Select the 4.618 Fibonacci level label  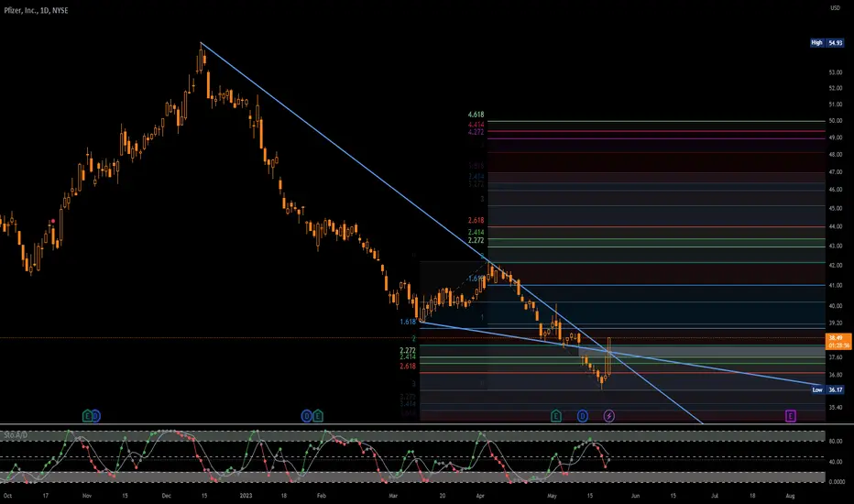tap(476, 115)
